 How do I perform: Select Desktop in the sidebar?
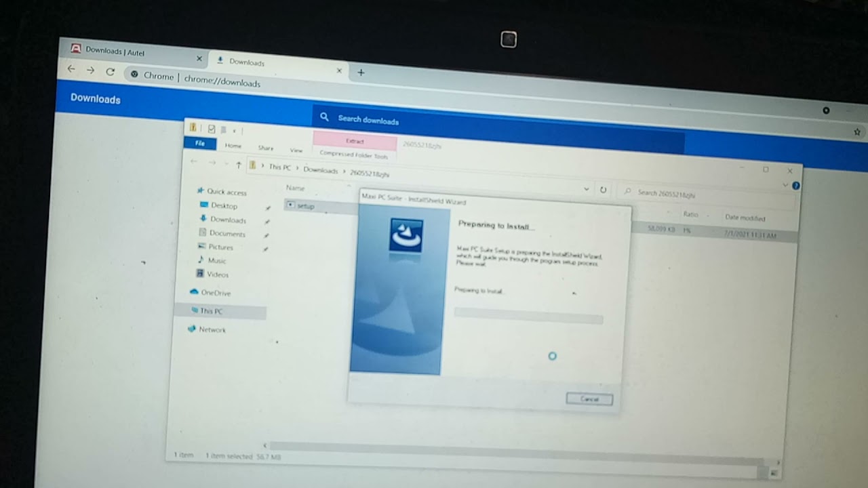[223, 205]
